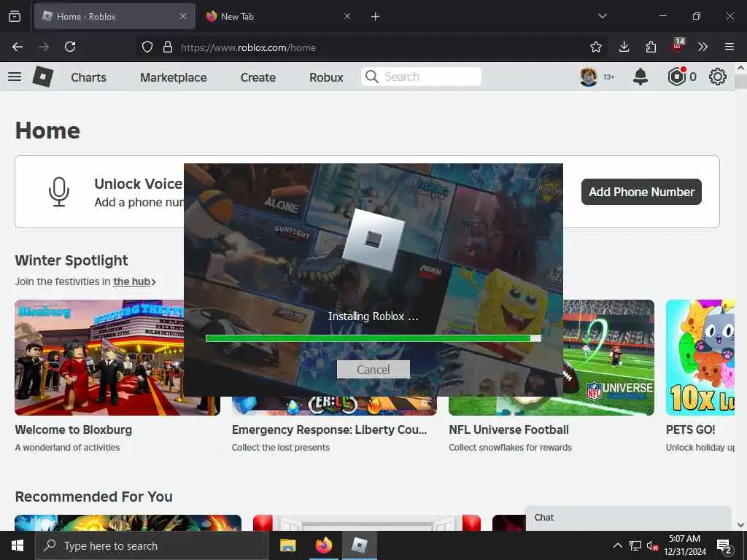Open NFL Universe Football title link
747x560 pixels.
(508, 429)
